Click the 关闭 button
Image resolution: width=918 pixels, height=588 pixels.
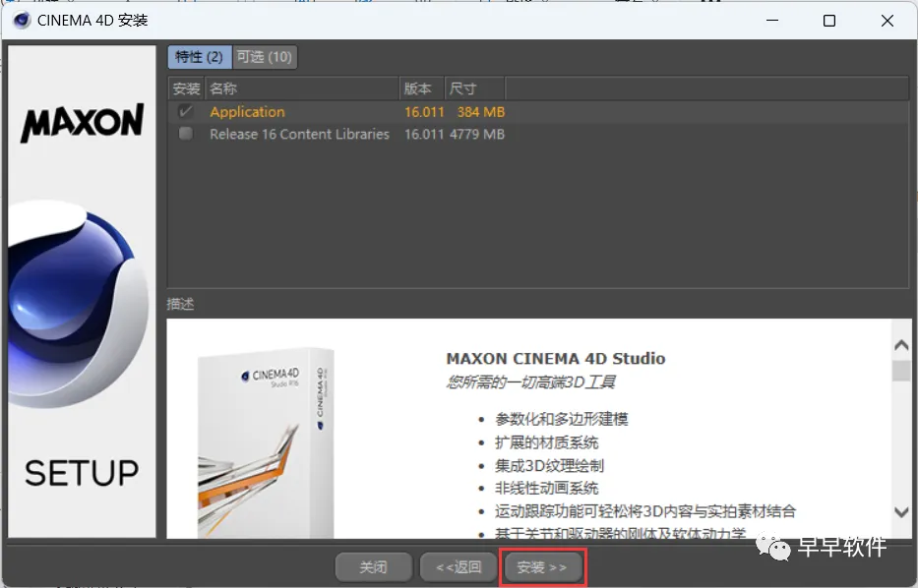pos(373,567)
